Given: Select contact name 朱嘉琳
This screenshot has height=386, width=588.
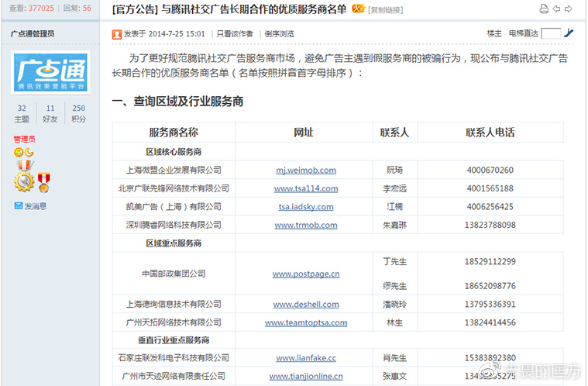Looking at the screenshot, I should [x=395, y=225].
